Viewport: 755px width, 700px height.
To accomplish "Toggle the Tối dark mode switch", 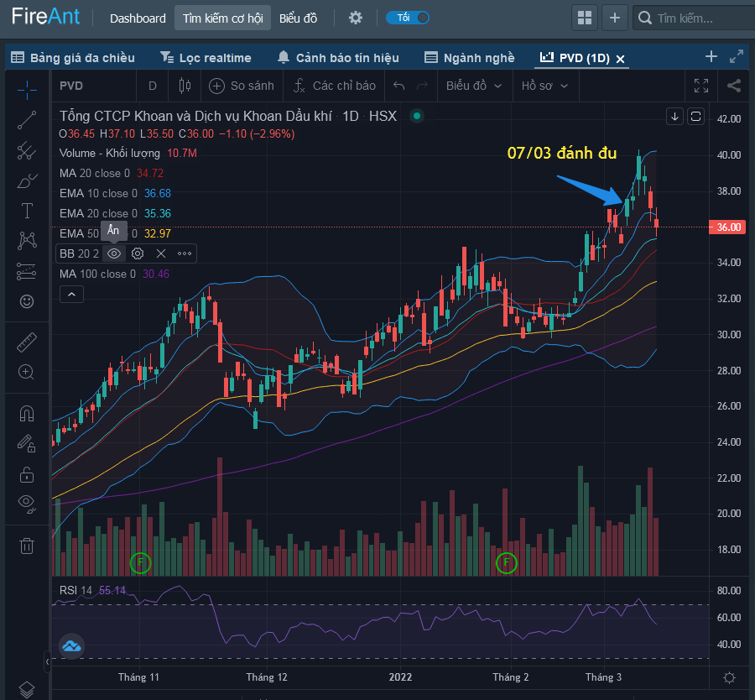I will (x=409, y=18).
